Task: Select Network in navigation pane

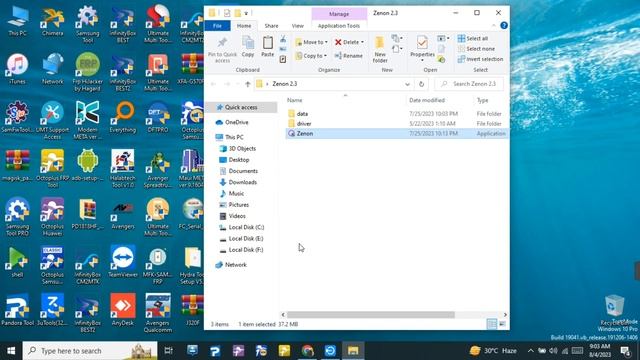Action: pyautogui.click(x=236, y=264)
